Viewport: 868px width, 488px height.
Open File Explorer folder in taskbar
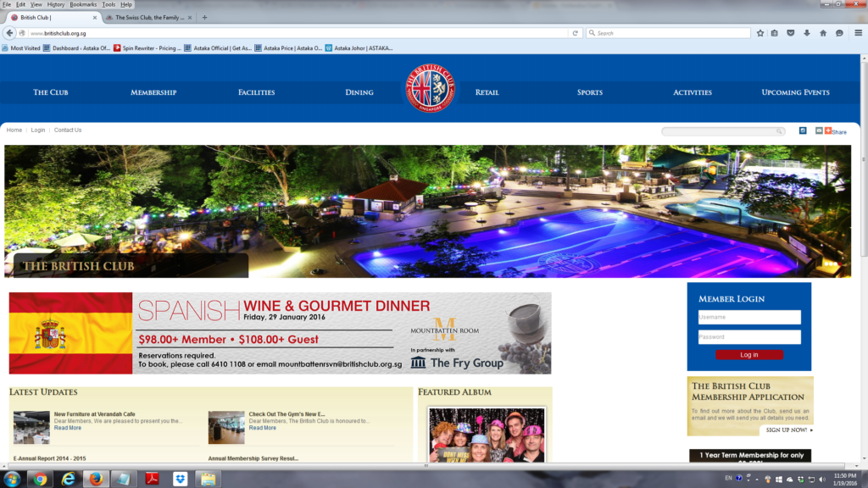[x=209, y=479]
